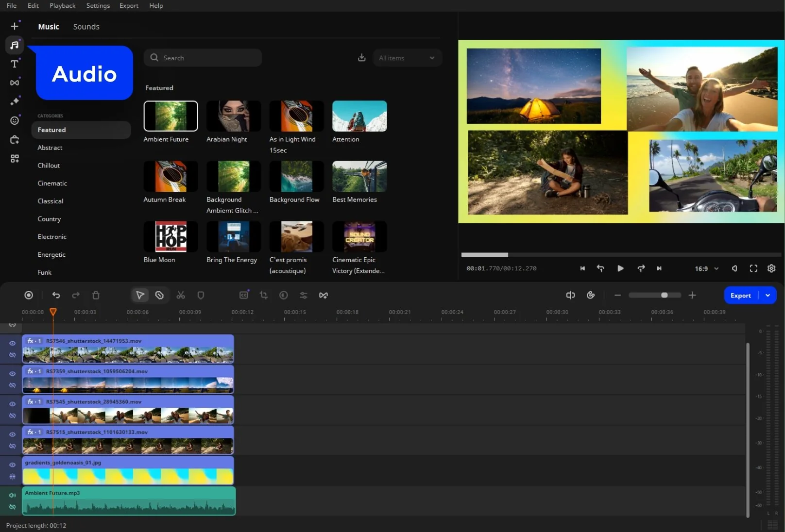The image size is (785, 532).
Task: Toggle visibility of gradients_goldenoasis track
Action: point(13,465)
